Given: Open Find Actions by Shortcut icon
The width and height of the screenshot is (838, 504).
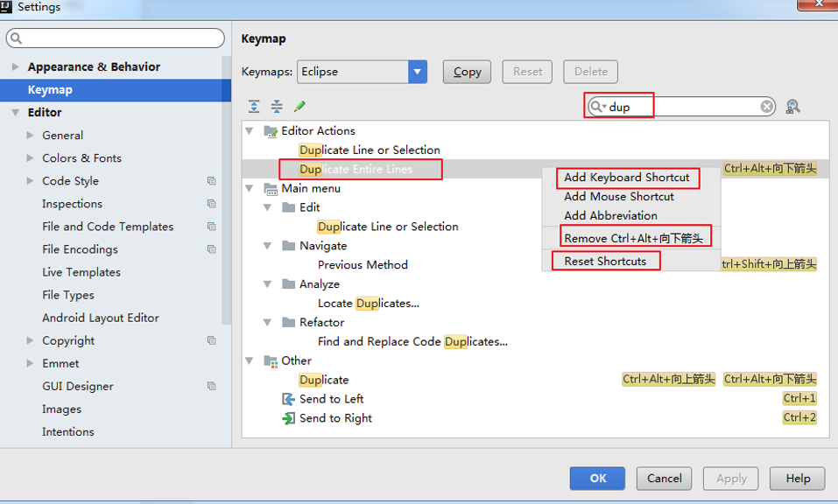Looking at the screenshot, I should pos(792,107).
